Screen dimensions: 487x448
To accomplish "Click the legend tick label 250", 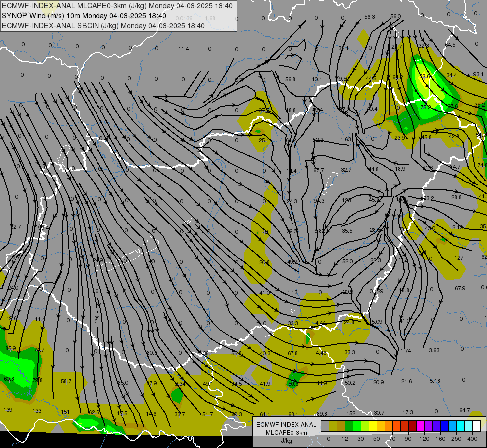I will coord(456,439).
